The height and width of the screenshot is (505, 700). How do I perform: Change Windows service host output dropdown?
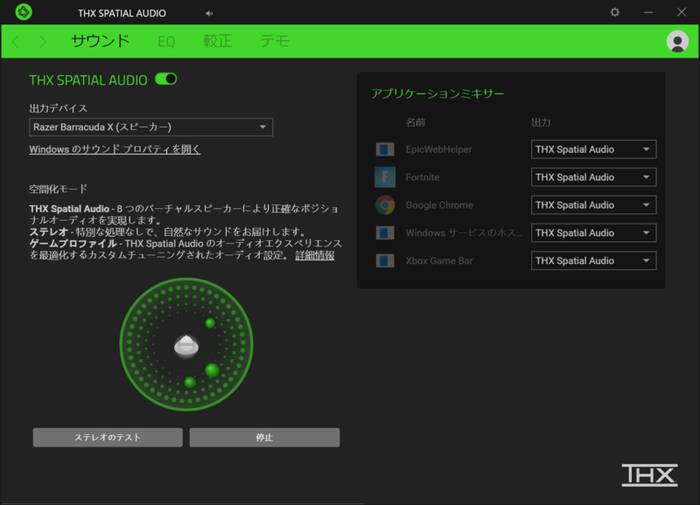tap(594, 233)
